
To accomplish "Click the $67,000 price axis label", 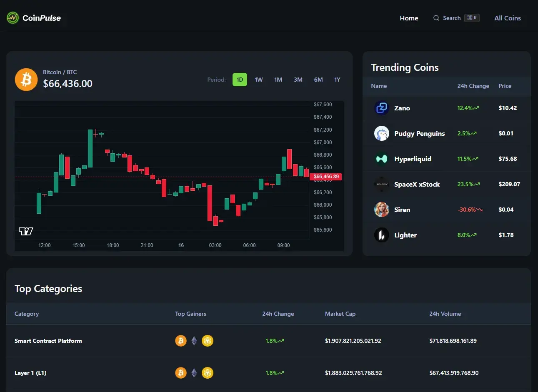I will pyautogui.click(x=323, y=142).
